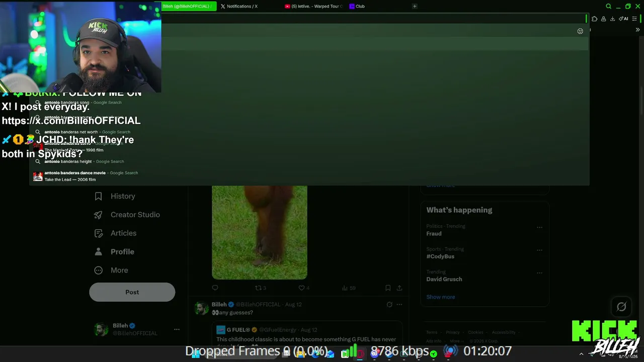
Task: View analytics for the post with 59 views
Action: point(349,288)
